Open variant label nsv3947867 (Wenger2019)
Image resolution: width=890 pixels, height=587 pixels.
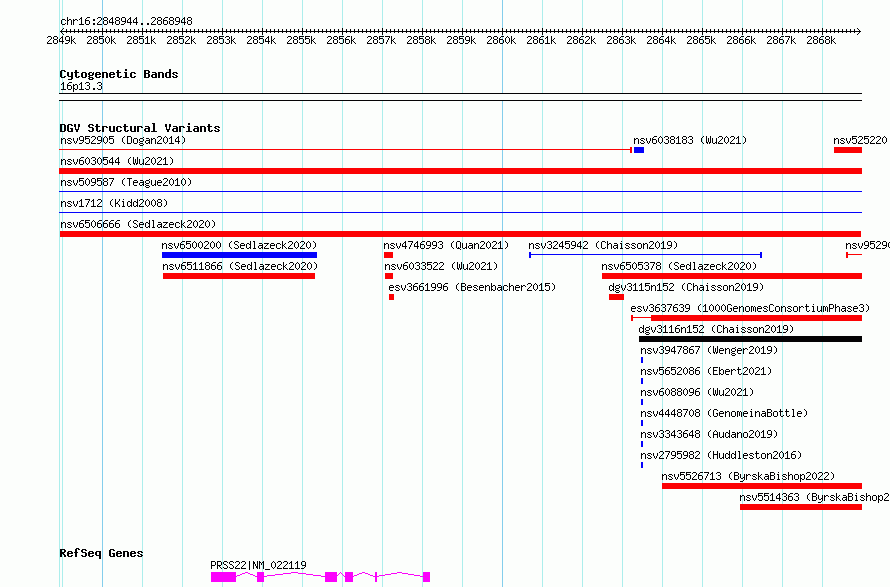709,350
